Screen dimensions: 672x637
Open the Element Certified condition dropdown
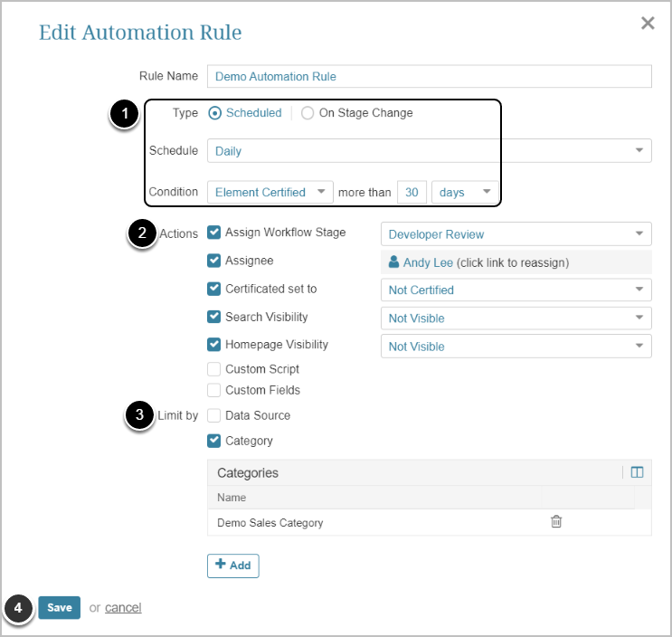click(x=270, y=192)
